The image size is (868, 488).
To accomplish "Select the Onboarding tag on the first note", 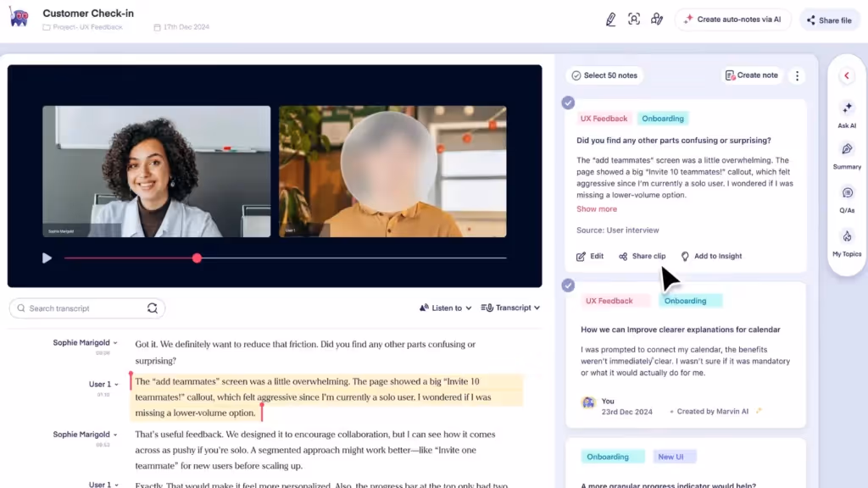I will coord(663,118).
